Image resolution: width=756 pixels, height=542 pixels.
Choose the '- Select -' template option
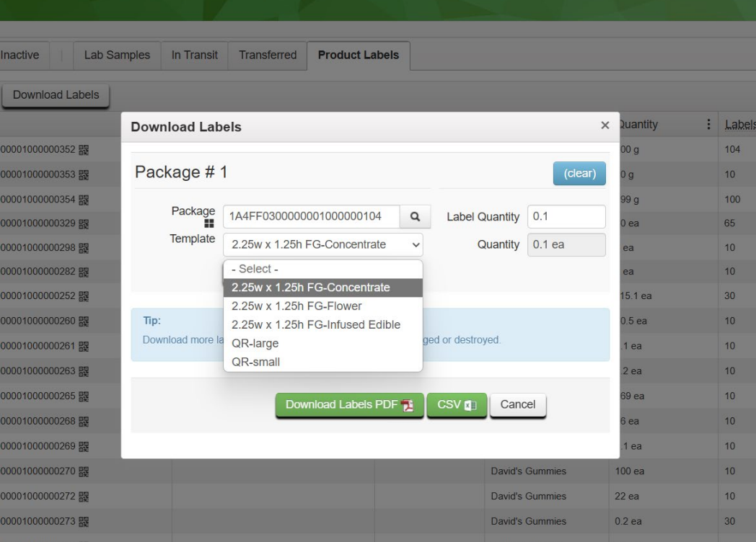pyautogui.click(x=323, y=269)
